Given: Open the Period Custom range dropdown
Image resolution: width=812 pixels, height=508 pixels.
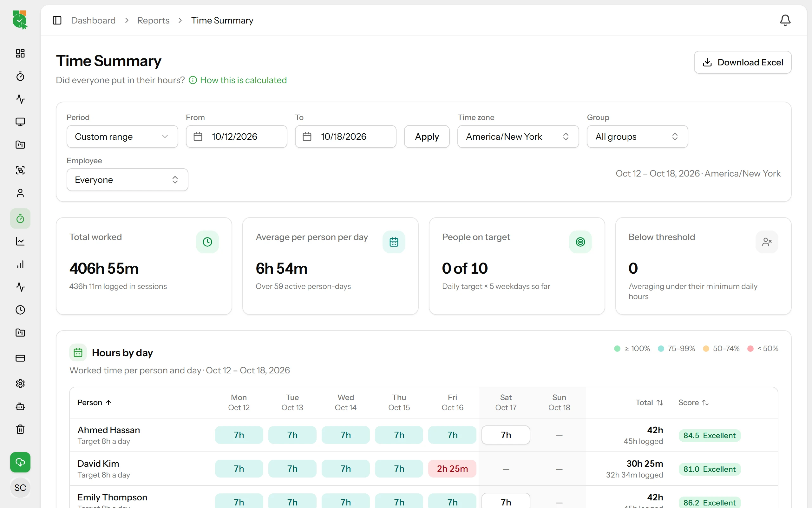Looking at the screenshot, I should click(122, 137).
